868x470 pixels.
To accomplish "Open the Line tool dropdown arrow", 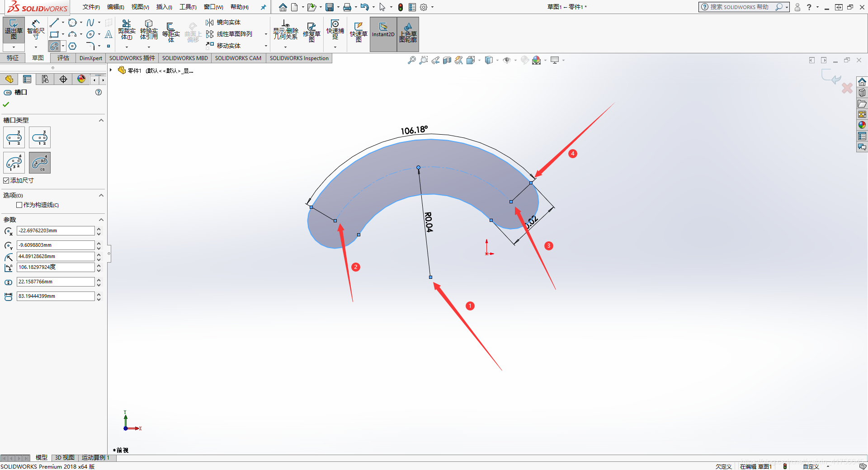I will 63,23.
